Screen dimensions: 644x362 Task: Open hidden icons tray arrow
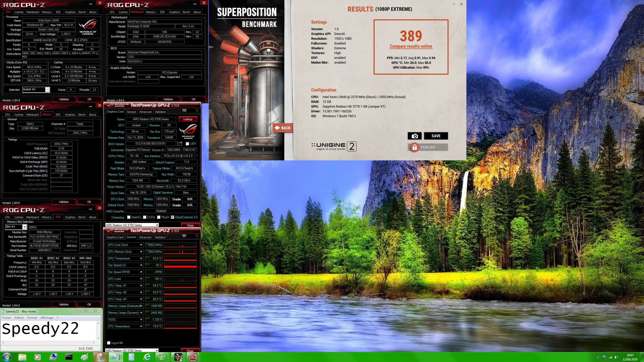coord(598,357)
